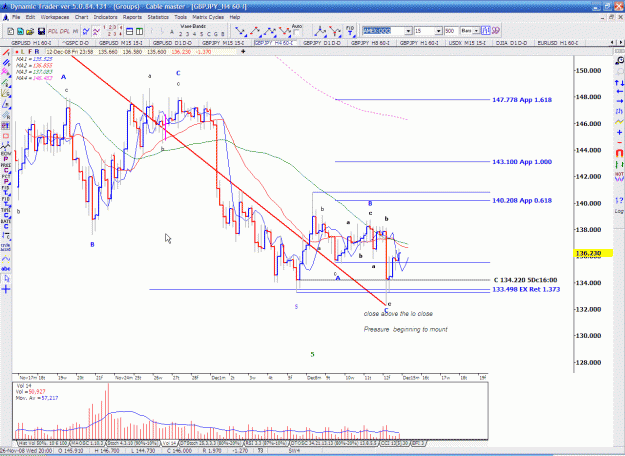Open the symbol combo box dropdown
Image resolution: width=625 pixels, height=456 pixels.
coord(408,31)
